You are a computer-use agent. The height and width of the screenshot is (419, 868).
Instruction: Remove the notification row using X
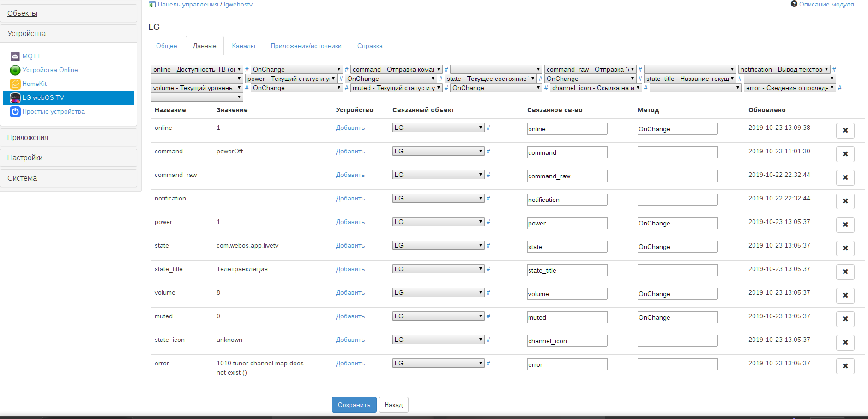pyautogui.click(x=845, y=201)
